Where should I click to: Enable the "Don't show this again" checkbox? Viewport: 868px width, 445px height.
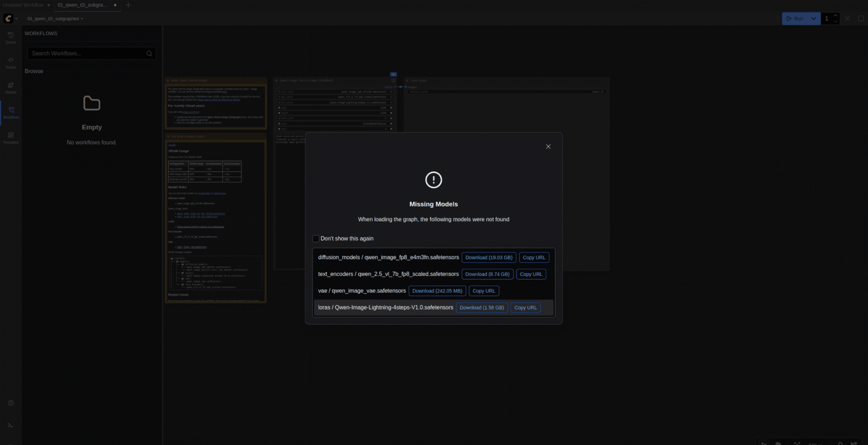coord(316,238)
